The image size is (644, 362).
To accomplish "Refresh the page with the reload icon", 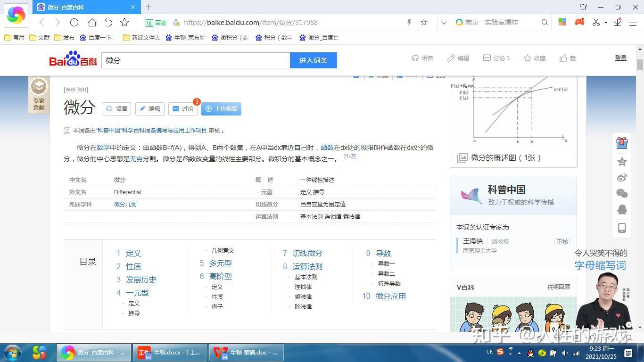I will pyautogui.click(x=74, y=22).
